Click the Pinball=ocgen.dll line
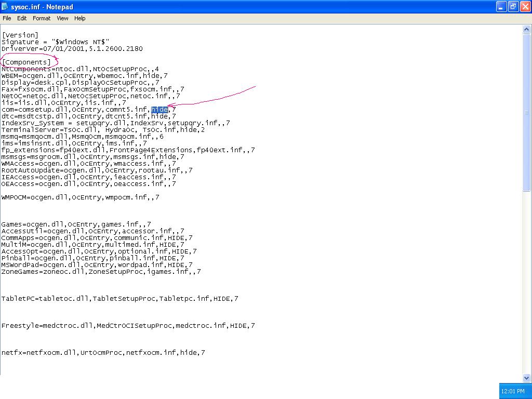The width and height of the screenshot is (532, 399). pos(93,258)
